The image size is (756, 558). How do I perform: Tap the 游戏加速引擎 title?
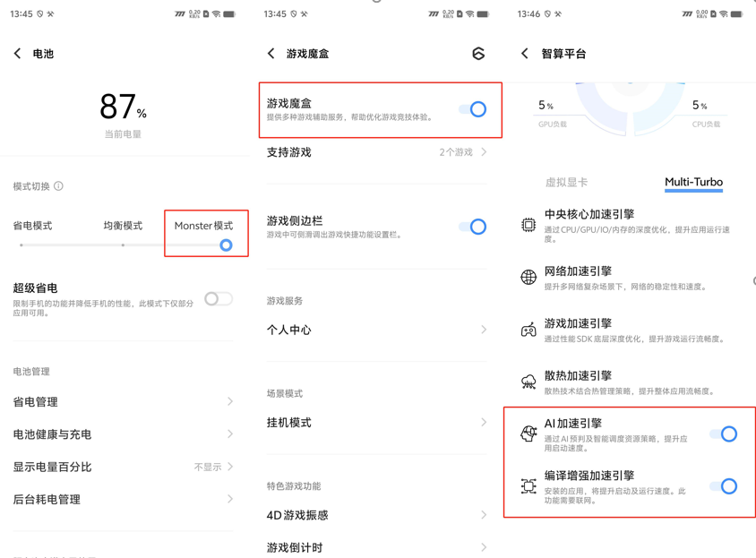(578, 323)
